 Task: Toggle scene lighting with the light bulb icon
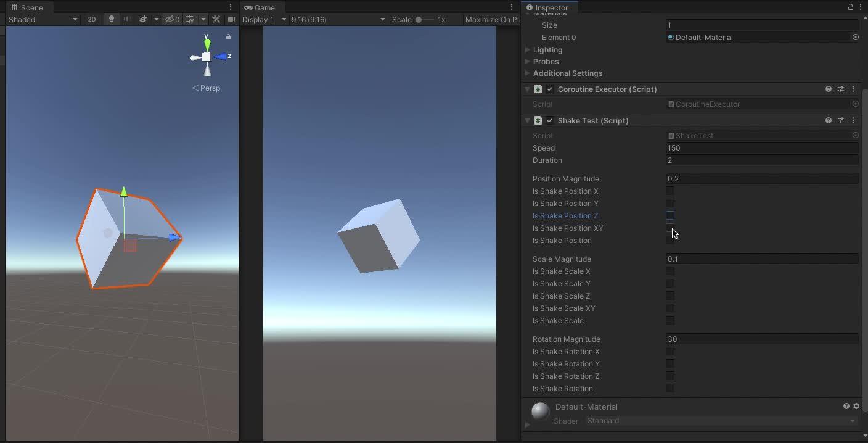[112, 19]
